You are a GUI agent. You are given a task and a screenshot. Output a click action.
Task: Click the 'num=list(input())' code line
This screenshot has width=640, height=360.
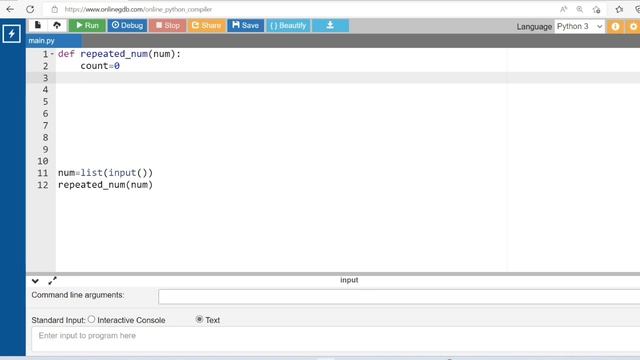pyautogui.click(x=105, y=173)
